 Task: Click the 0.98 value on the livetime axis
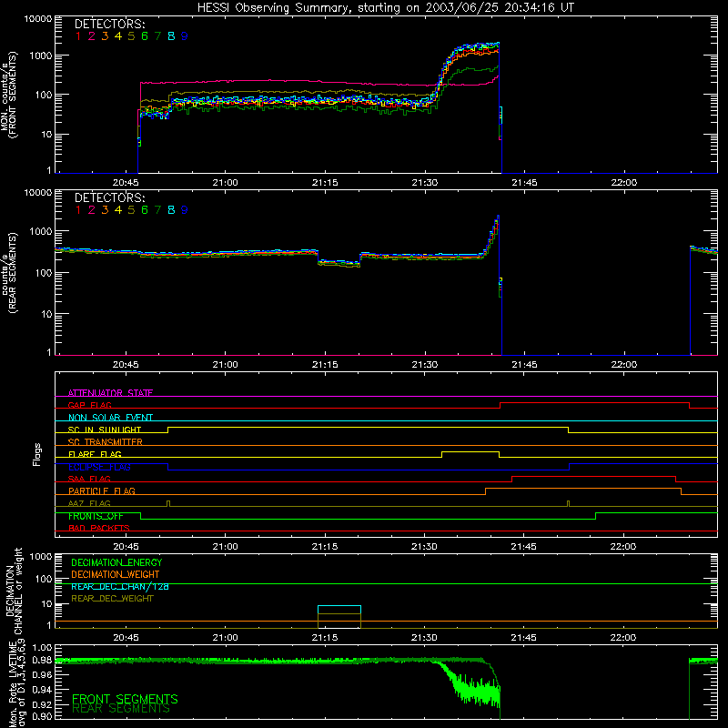42,660
